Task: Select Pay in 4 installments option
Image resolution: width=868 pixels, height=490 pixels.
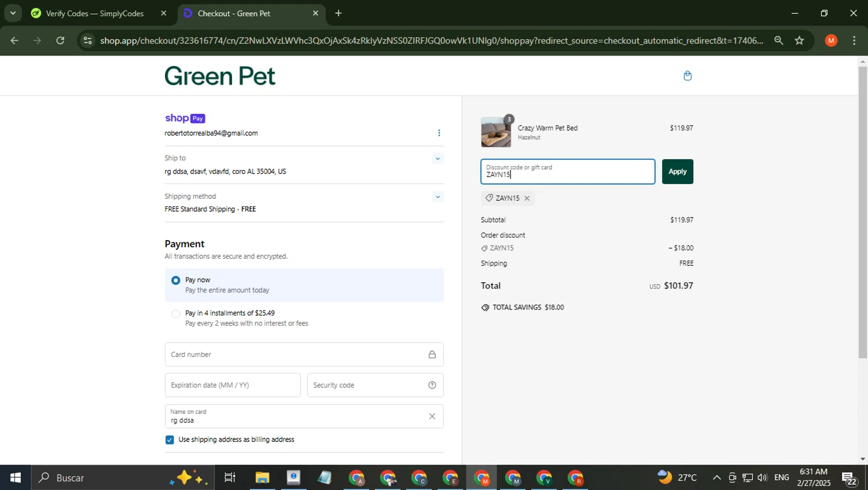Action: pyautogui.click(x=175, y=314)
